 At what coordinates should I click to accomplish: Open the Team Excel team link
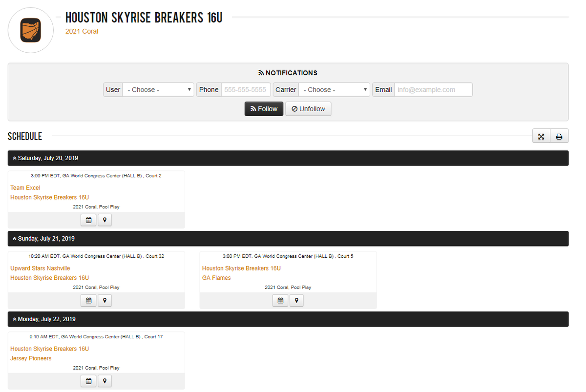(x=25, y=188)
